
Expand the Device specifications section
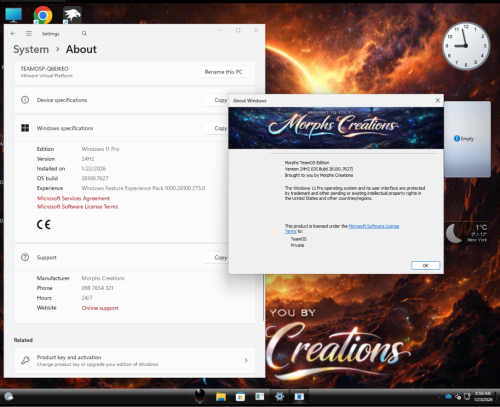[121, 100]
